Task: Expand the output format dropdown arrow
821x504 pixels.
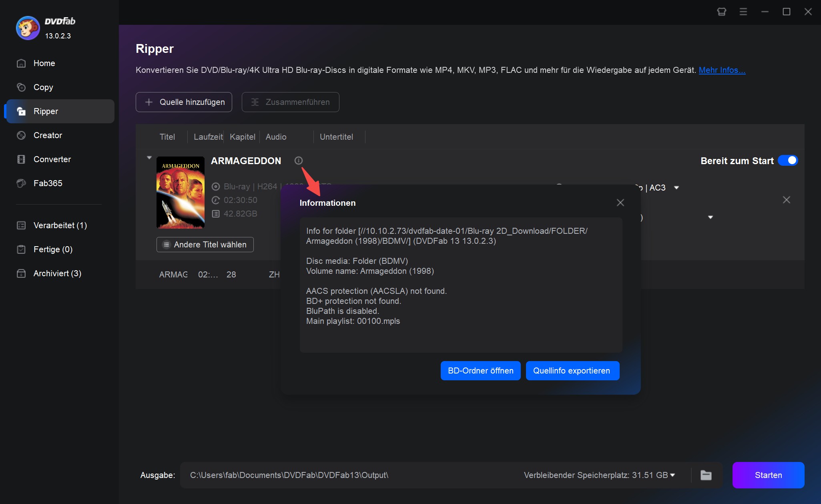Action: tap(677, 188)
